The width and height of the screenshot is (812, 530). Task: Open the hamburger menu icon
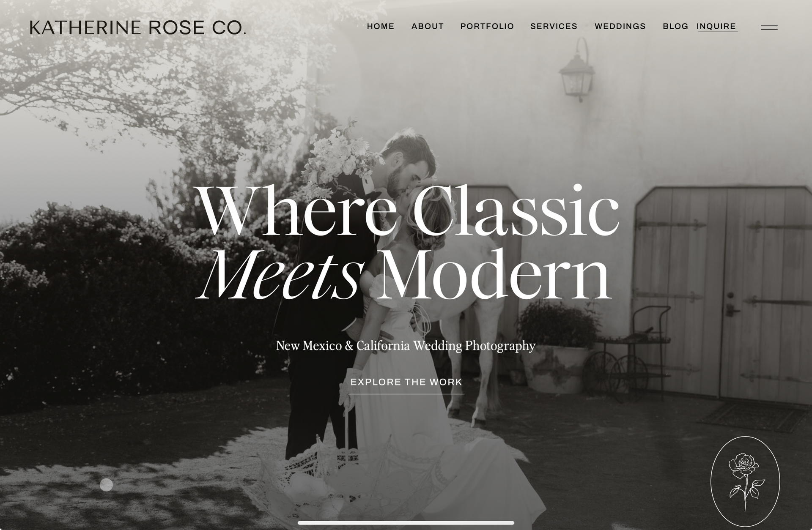click(x=769, y=27)
